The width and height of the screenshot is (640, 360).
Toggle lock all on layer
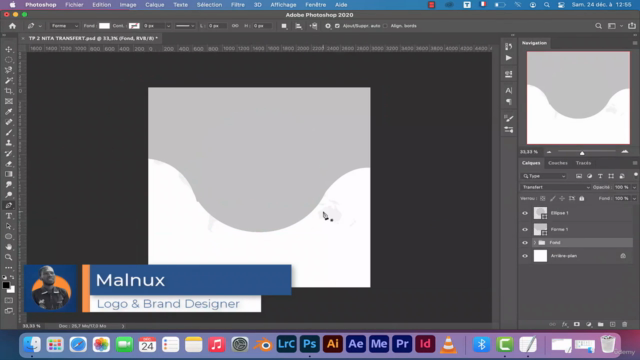pyautogui.click(x=582, y=198)
